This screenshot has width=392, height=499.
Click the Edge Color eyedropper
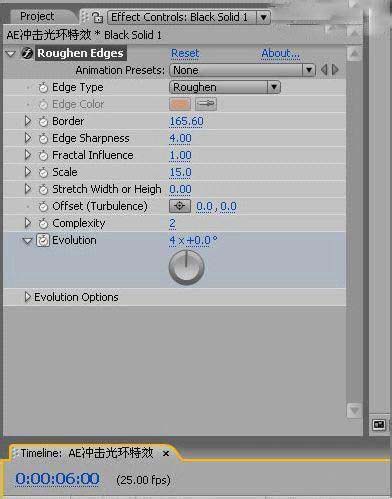[206, 104]
